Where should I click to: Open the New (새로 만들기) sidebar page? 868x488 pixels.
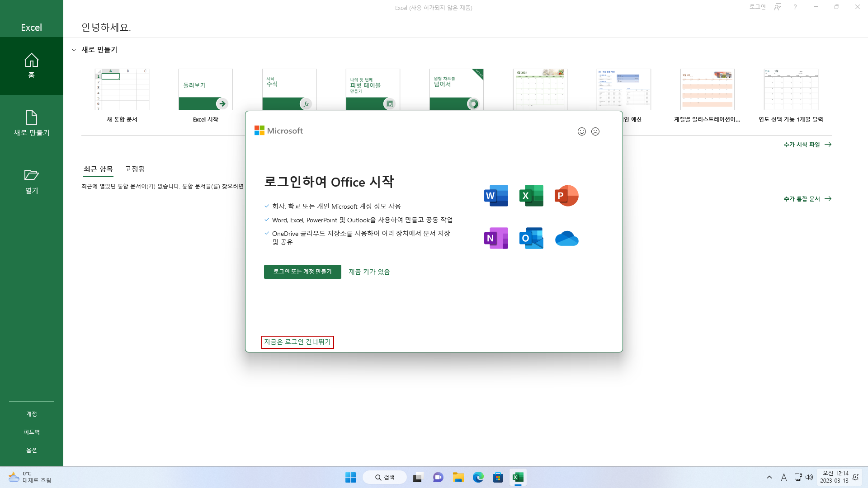31,123
